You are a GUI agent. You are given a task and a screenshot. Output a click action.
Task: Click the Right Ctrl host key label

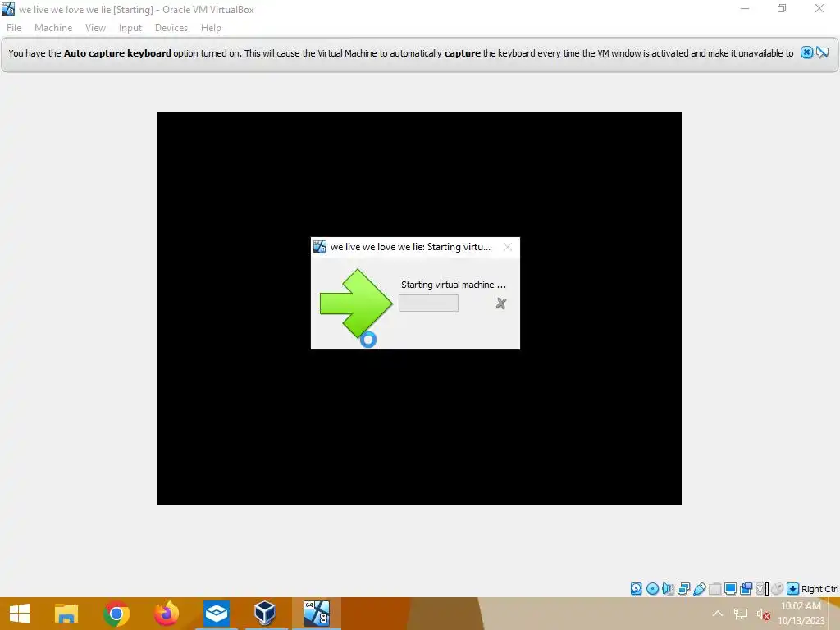pos(819,589)
